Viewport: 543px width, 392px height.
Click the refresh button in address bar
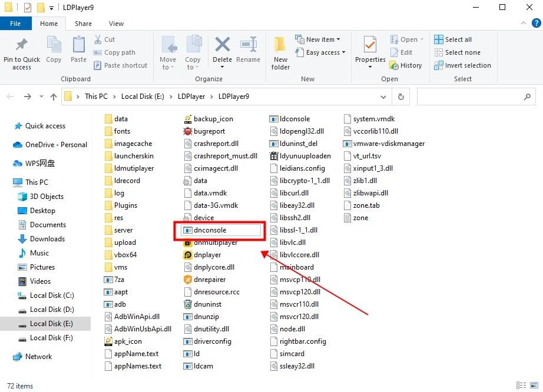coord(400,97)
